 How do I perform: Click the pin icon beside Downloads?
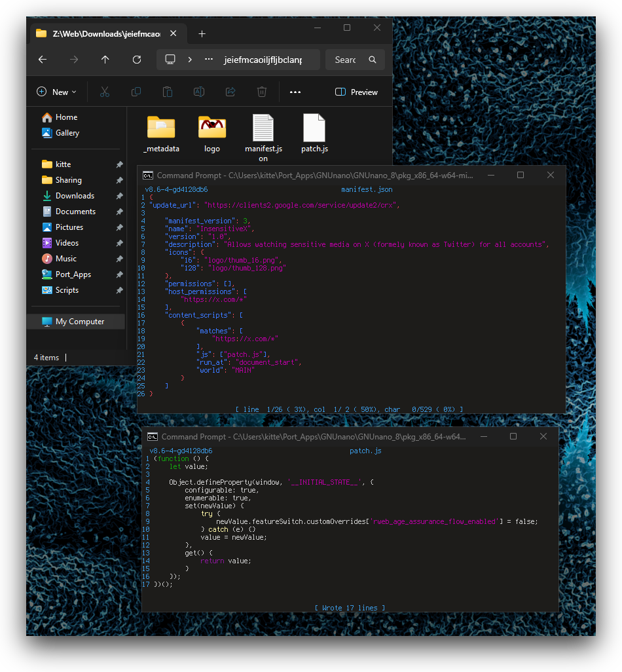pyautogui.click(x=120, y=196)
